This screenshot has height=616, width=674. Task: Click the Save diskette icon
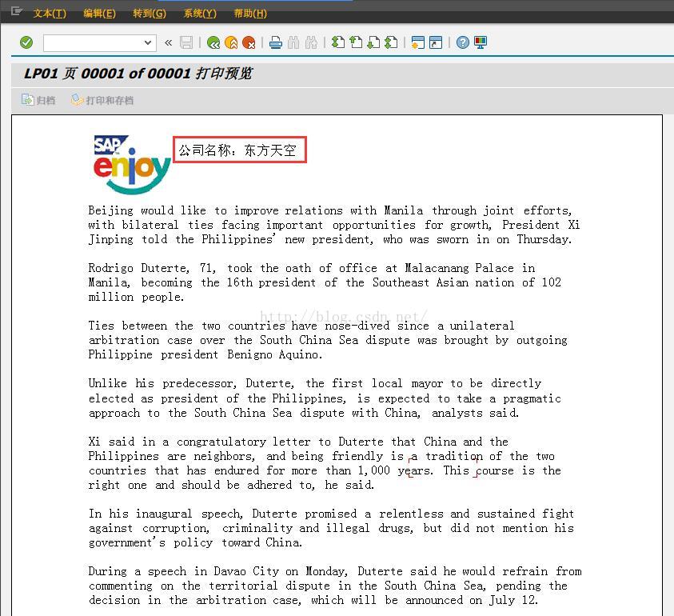[186, 42]
